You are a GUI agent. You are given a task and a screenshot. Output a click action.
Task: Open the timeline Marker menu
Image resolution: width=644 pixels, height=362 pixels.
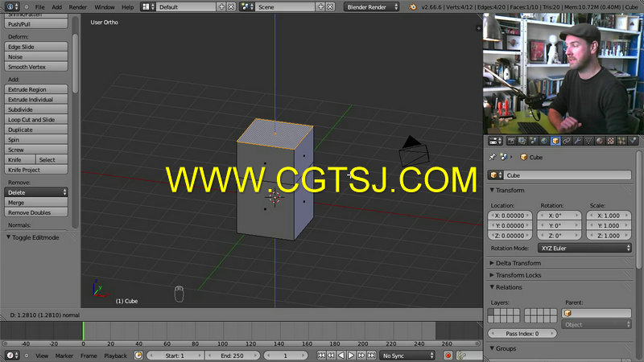point(64,356)
